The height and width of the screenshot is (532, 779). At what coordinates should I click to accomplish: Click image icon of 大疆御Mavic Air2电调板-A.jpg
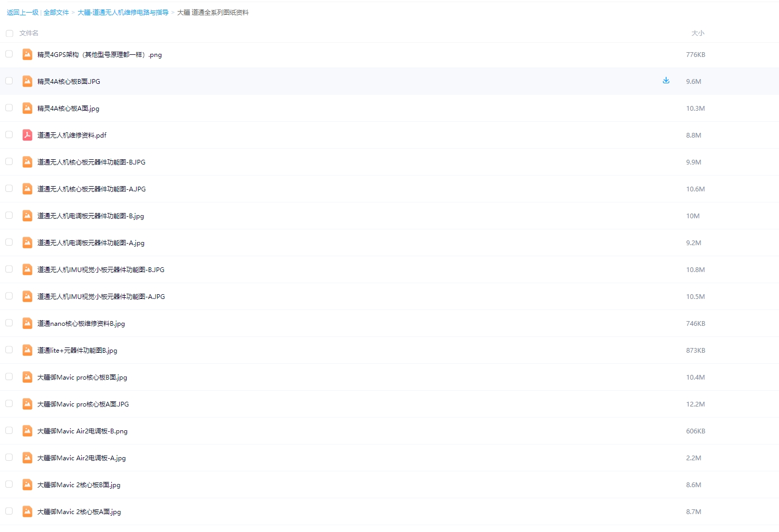tap(27, 458)
